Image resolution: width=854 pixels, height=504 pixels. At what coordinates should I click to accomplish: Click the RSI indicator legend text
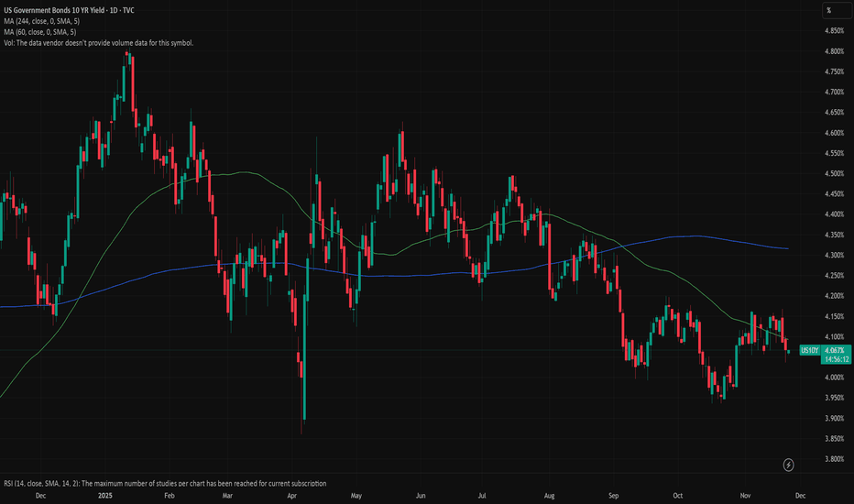[163, 483]
